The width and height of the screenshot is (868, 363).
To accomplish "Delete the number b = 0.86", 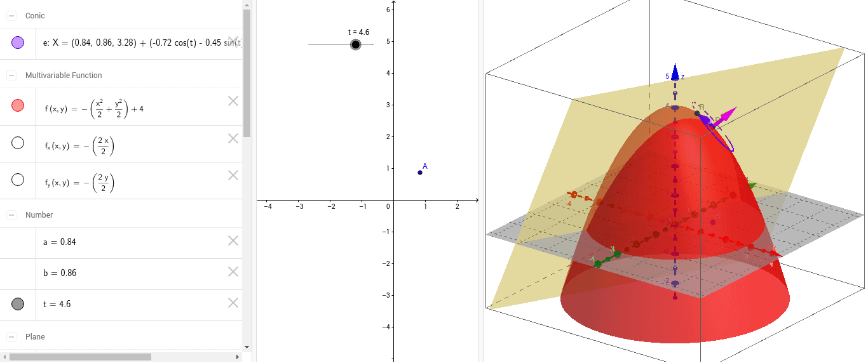I will tap(233, 272).
